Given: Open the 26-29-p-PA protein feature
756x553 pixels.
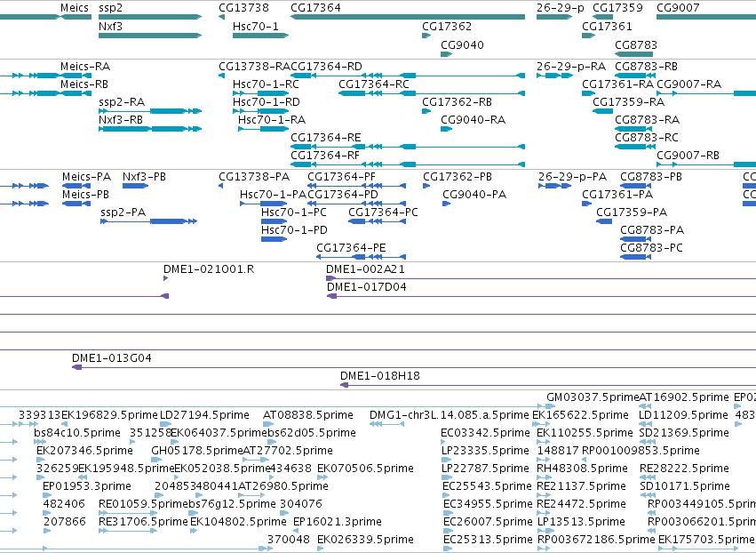Looking at the screenshot, I should (554, 186).
